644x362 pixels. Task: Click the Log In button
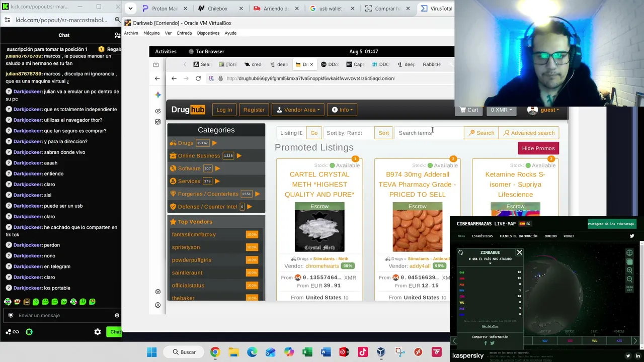click(224, 110)
